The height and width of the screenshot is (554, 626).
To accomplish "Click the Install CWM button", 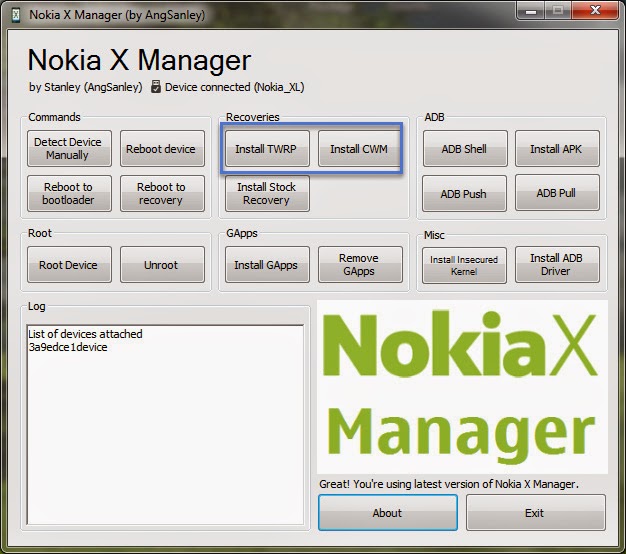I will point(359,148).
